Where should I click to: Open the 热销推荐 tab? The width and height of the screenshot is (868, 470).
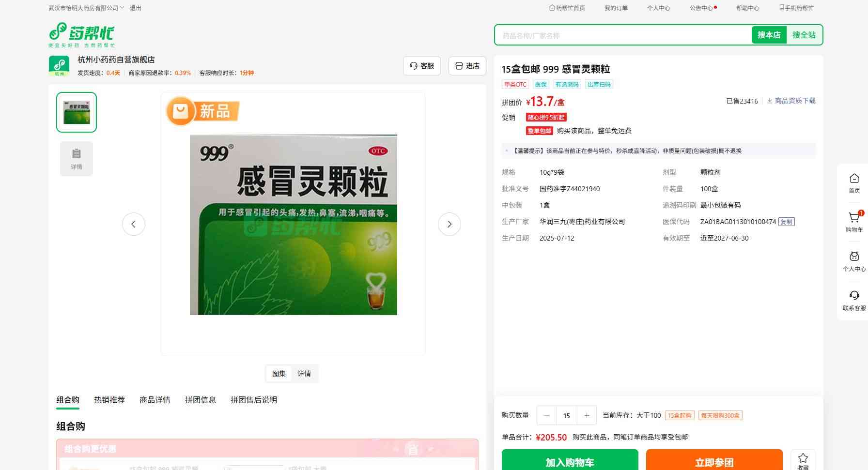(109, 400)
